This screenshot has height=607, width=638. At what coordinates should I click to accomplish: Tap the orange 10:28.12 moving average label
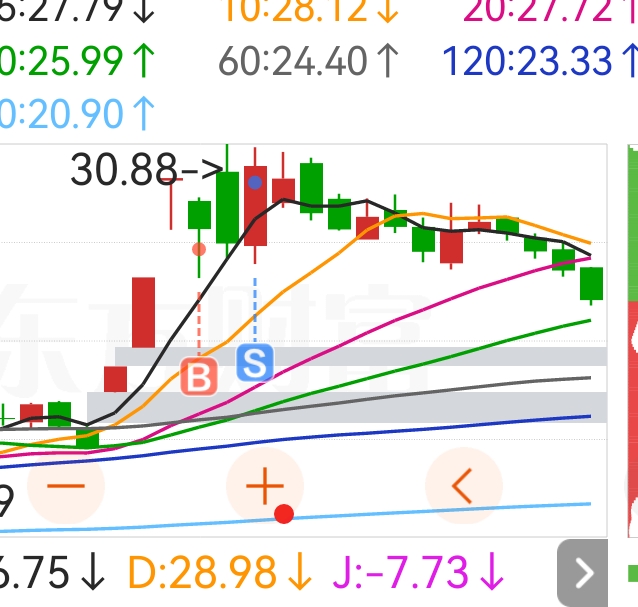(311, 11)
